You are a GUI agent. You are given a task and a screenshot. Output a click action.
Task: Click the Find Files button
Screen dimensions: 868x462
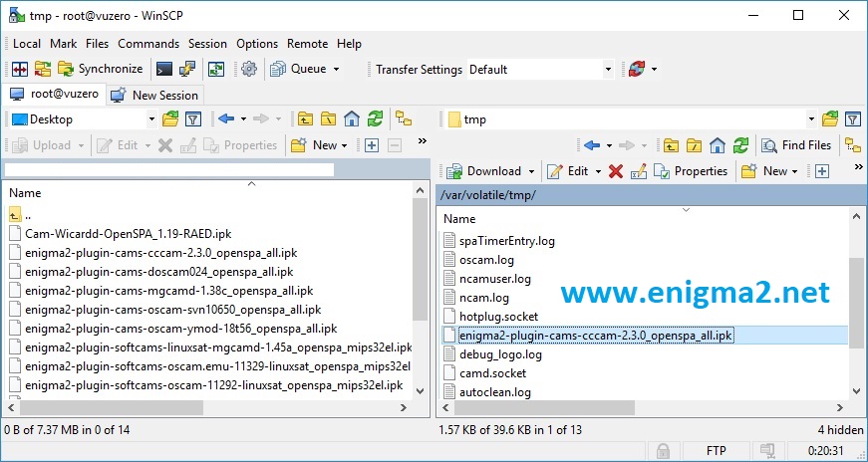(796, 145)
